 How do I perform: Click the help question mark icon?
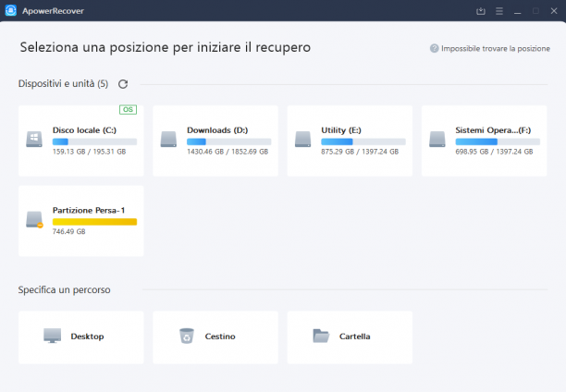(x=434, y=48)
